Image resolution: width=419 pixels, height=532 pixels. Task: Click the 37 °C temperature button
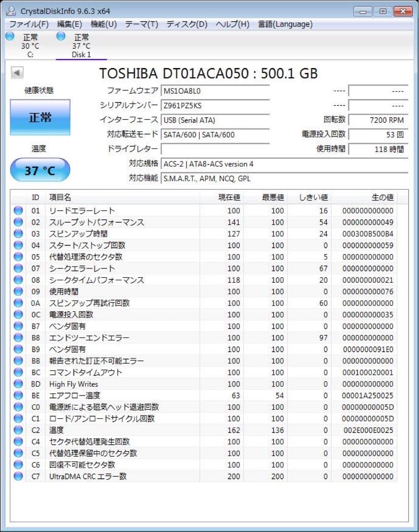pos(40,169)
